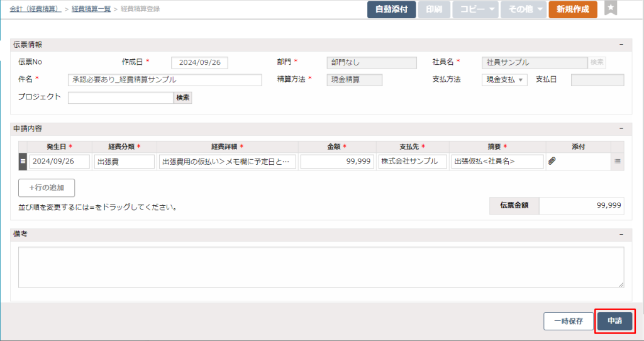Open the 経費精算一覧 breadcrumb link
Image resolution: width=644 pixels, height=341 pixels.
point(91,9)
